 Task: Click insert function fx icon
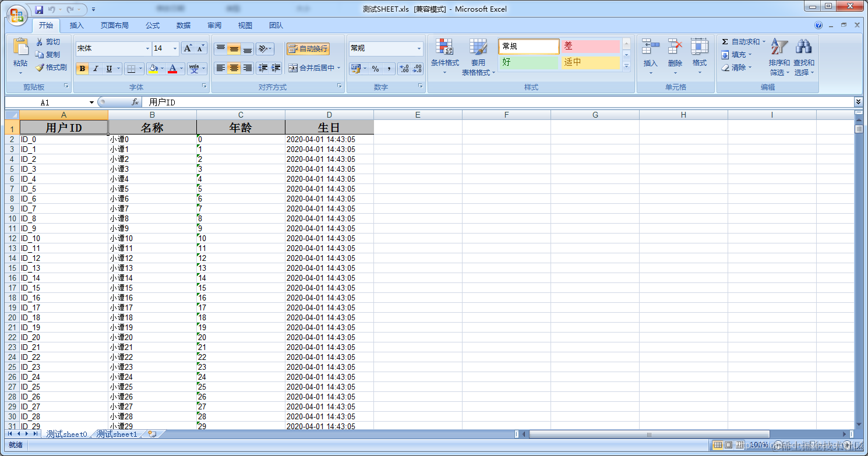135,102
